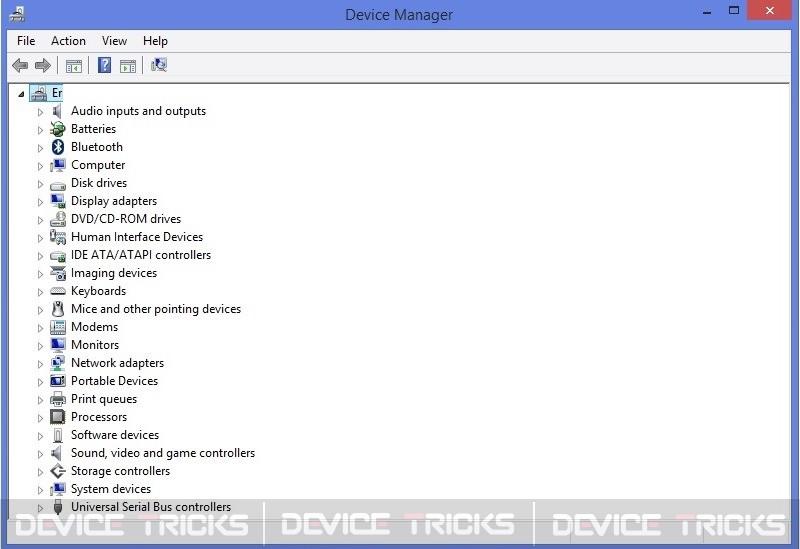Click the Modems icon
Screen dimensions: 800x549
(x=58, y=327)
